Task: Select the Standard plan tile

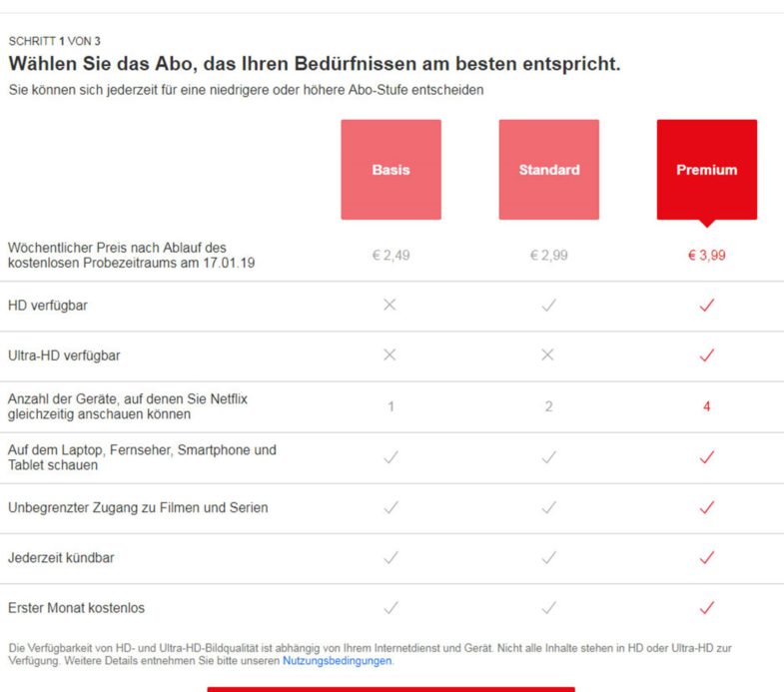Action: point(549,170)
